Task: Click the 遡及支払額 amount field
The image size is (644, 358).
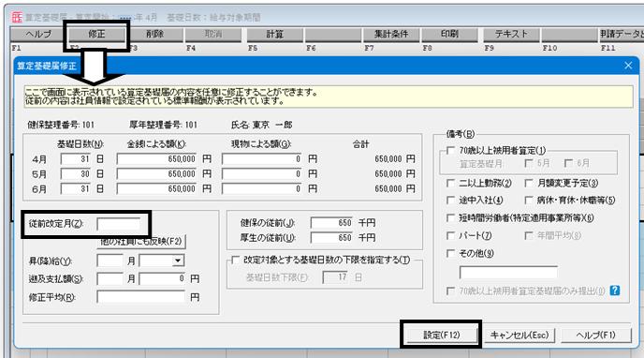Action: [x=162, y=278]
